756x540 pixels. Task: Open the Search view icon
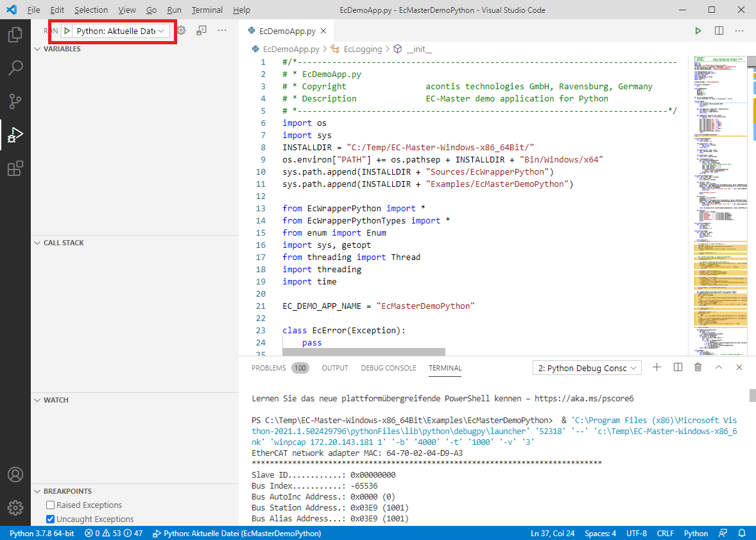(15, 68)
